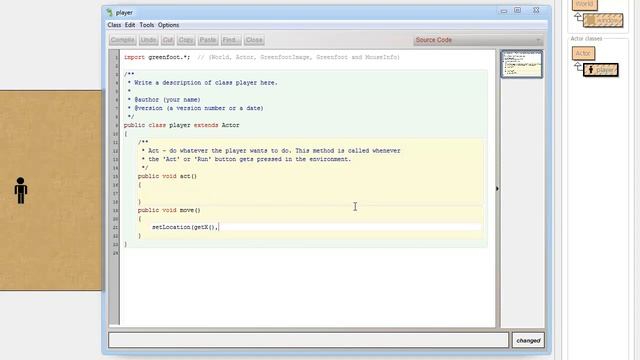Click the 'public class player extends Actor' line
This screenshot has height=360, width=640.
(x=182, y=125)
